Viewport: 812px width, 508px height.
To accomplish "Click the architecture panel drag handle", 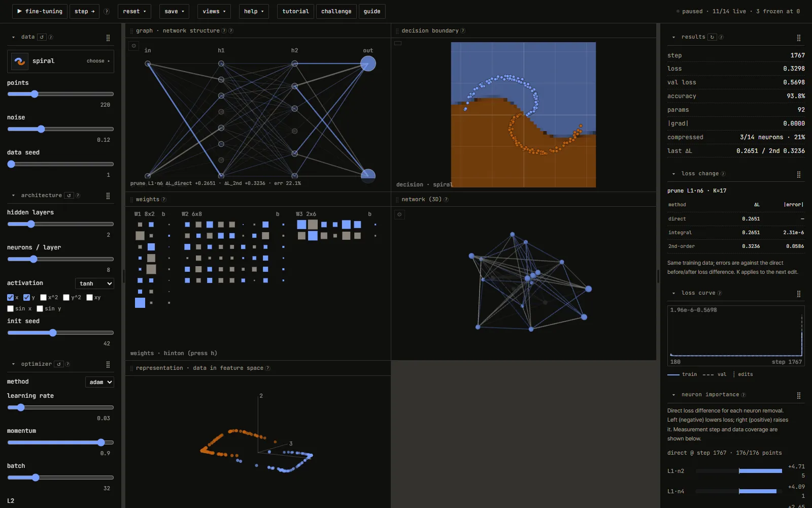I will (108, 196).
